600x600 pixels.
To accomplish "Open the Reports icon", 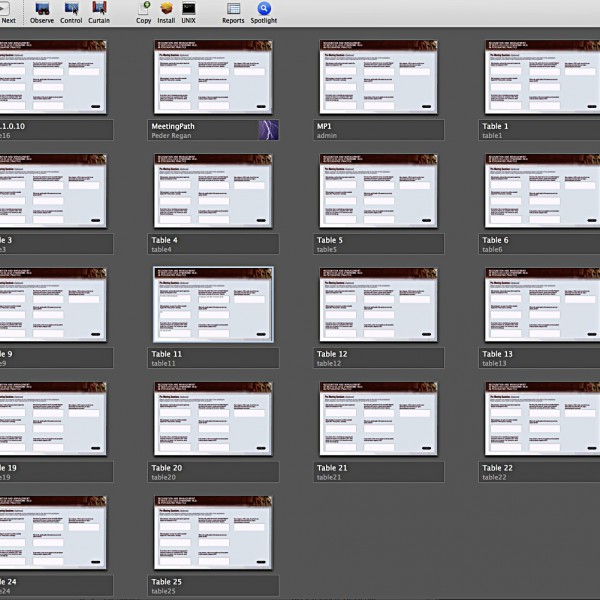I will (x=233, y=8).
